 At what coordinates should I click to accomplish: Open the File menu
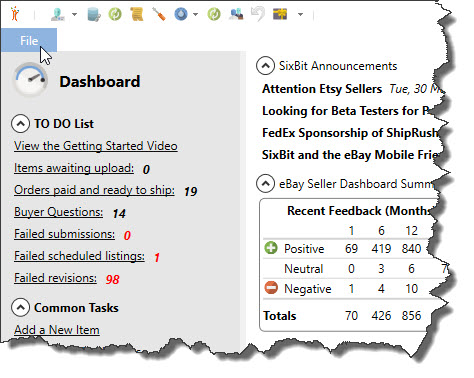point(29,41)
